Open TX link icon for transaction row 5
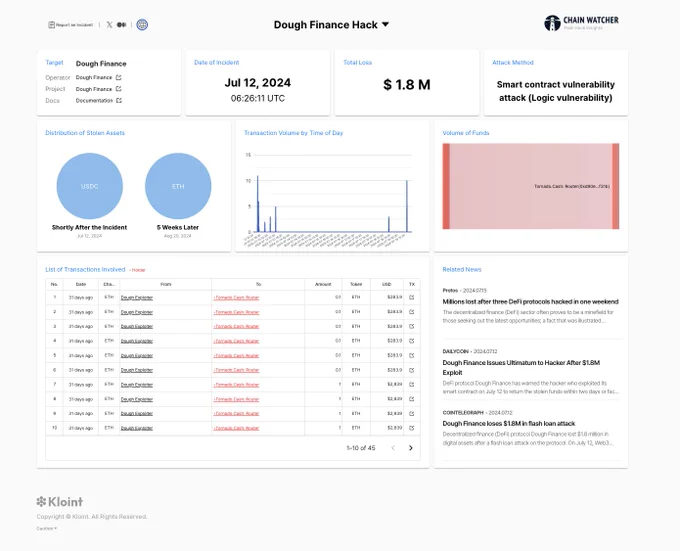Viewport: 680px width, 551px height. [412, 355]
